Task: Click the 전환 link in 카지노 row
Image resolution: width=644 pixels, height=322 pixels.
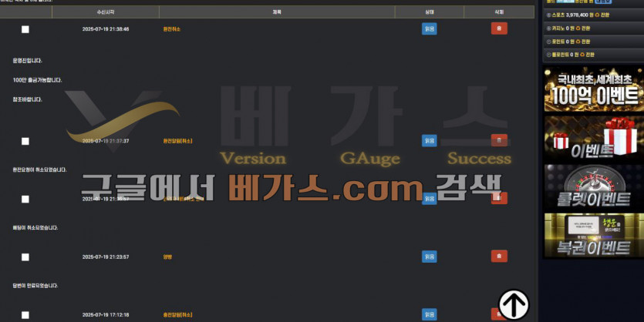Action: [x=586, y=29]
